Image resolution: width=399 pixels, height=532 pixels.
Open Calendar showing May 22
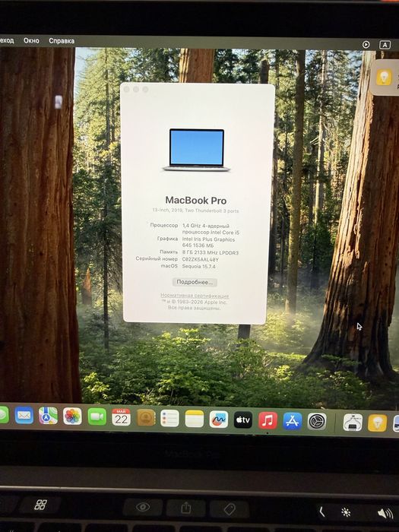point(121,417)
